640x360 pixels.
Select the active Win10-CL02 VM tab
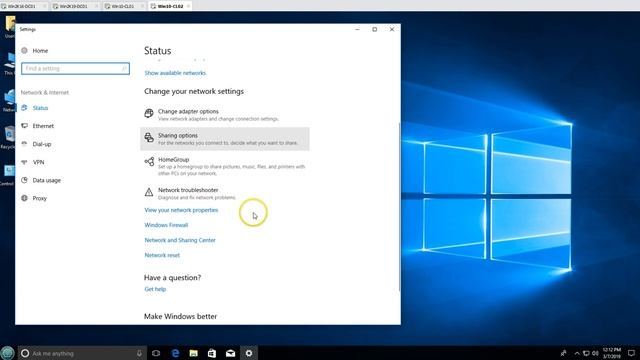[x=170, y=6]
